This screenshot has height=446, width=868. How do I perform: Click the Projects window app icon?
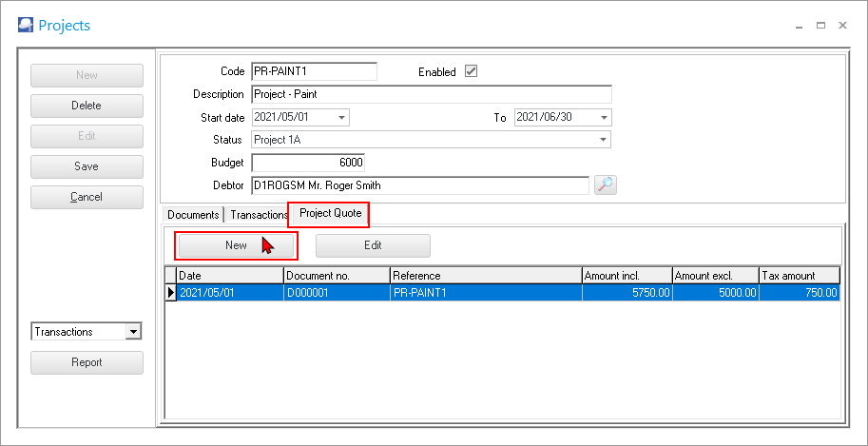click(x=25, y=26)
